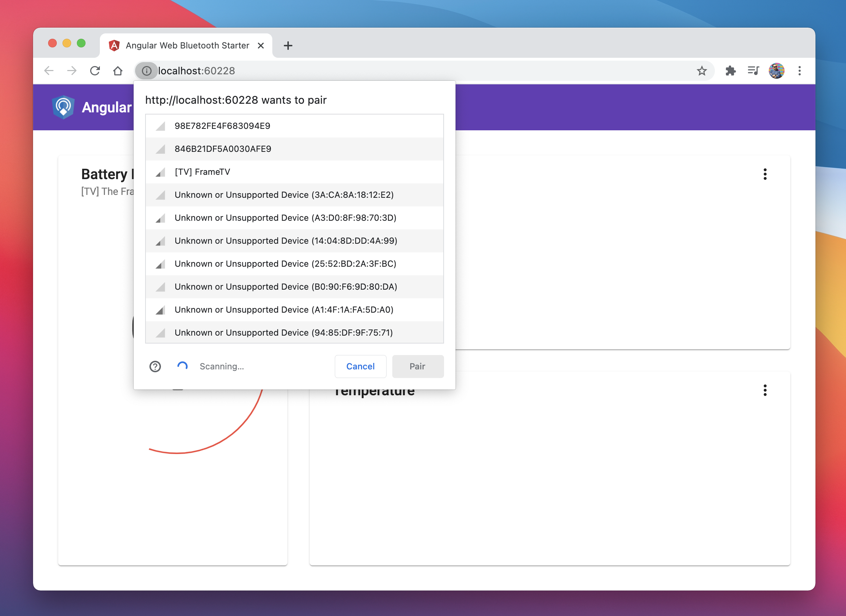This screenshot has width=846, height=616.
Task: Open a new browser tab
Action: (x=288, y=46)
